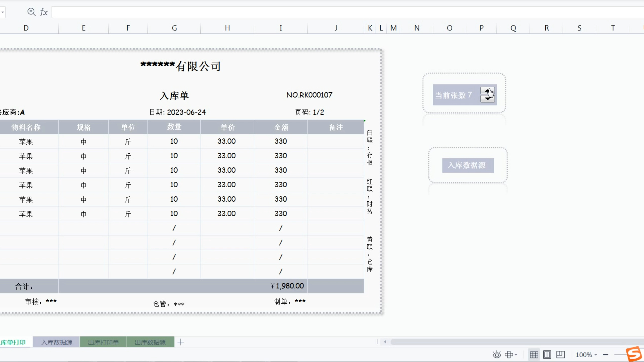Open the 100% zoom level dropdown

586,355
